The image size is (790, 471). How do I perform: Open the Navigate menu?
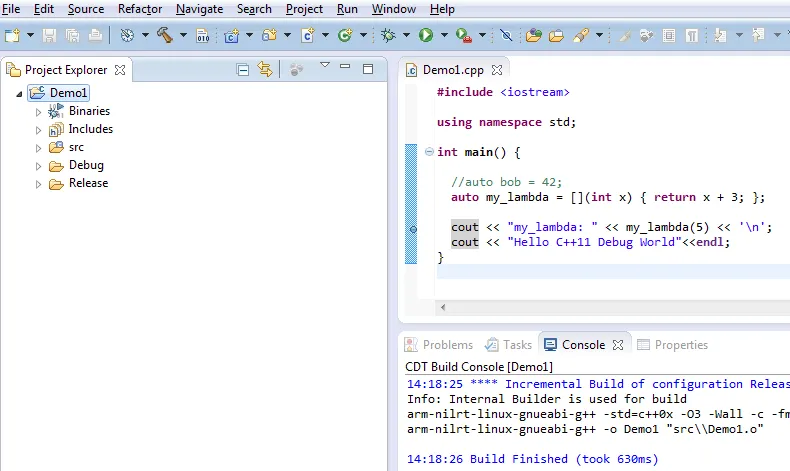point(200,9)
